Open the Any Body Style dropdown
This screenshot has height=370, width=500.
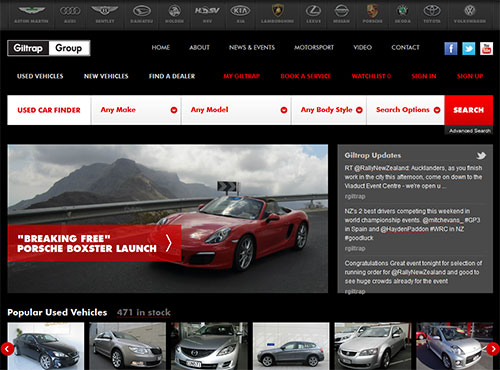(329, 110)
